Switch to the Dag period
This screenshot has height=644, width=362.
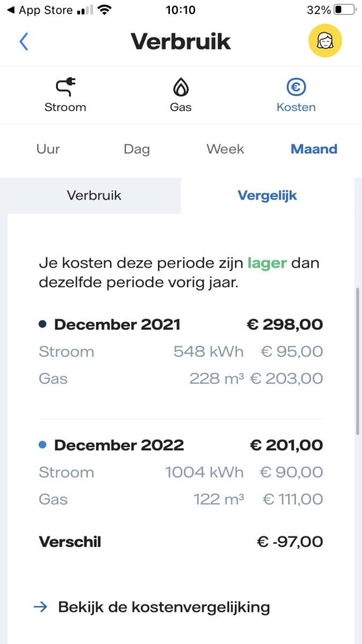pos(137,149)
